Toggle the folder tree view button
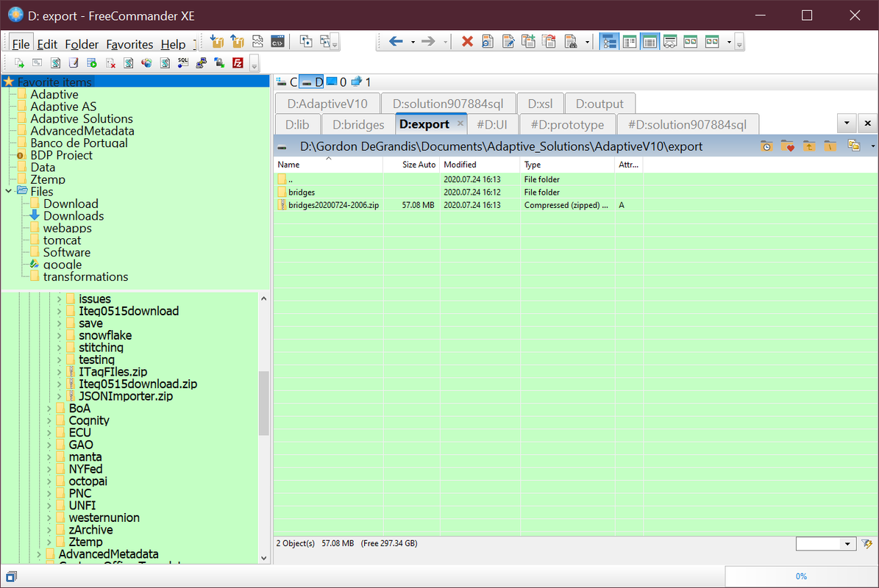 (x=609, y=41)
